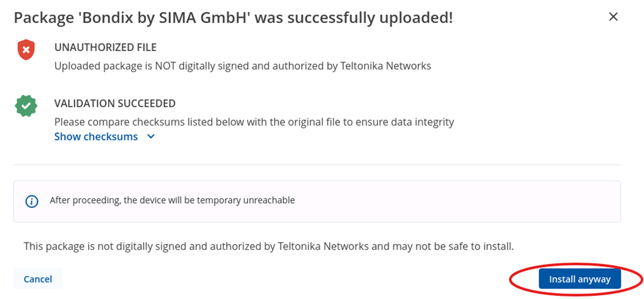The height and width of the screenshot is (299, 644).
Task: Click the green validation succeeded badge icon
Action: [26, 106]
